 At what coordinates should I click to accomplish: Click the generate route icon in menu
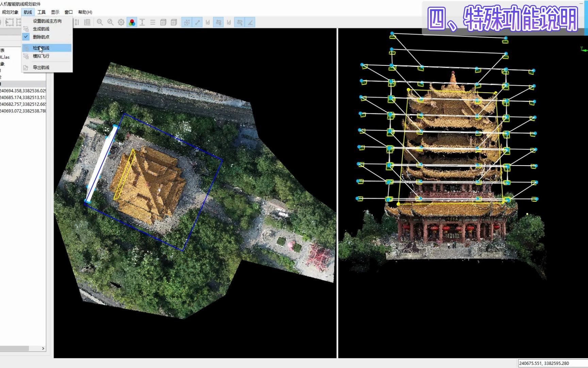[26, 29]
